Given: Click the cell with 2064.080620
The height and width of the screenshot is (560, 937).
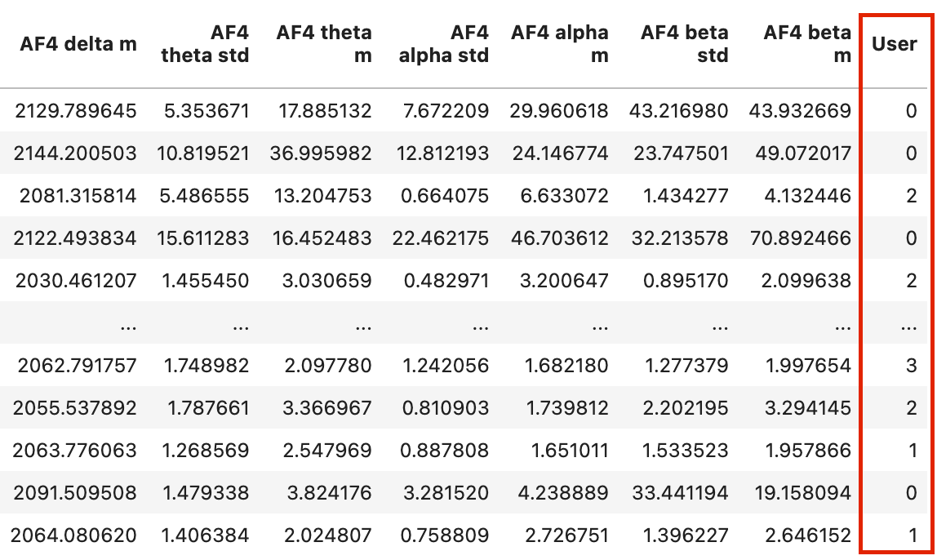Looking at the screenshot, I should (x=73, y=535).
